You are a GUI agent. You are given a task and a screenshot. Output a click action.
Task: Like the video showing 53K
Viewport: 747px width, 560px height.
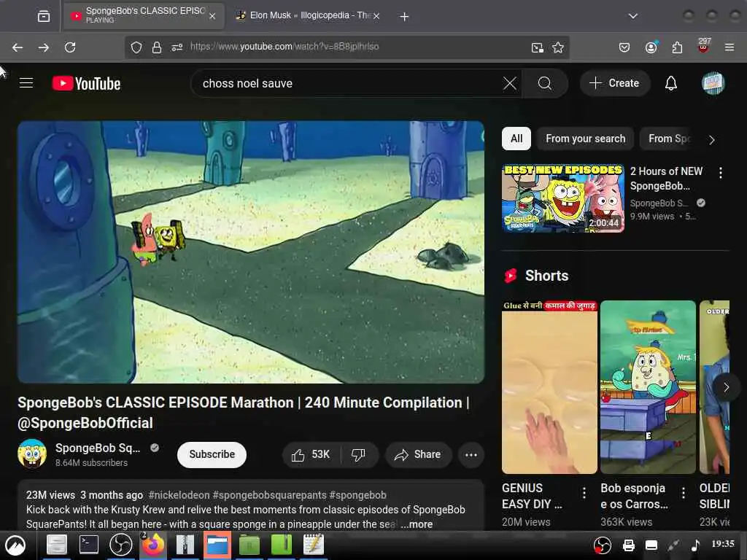(x=311, y=455)
